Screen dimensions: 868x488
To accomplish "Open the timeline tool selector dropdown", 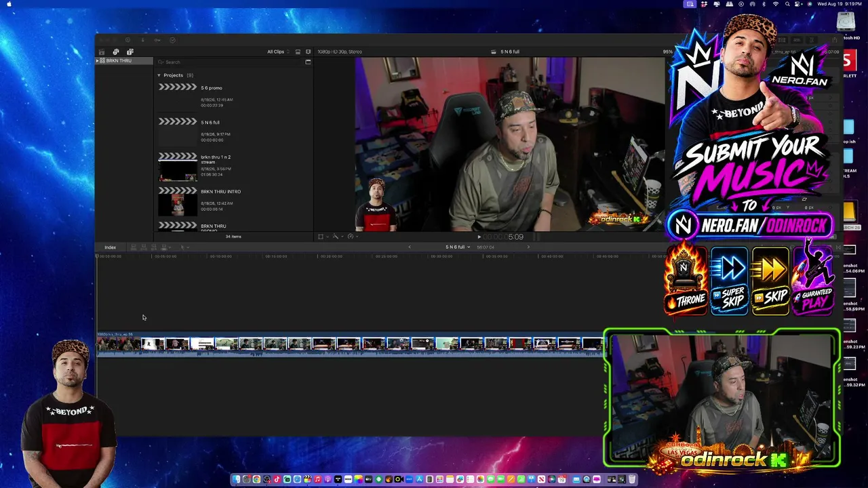I will [183, 247].
